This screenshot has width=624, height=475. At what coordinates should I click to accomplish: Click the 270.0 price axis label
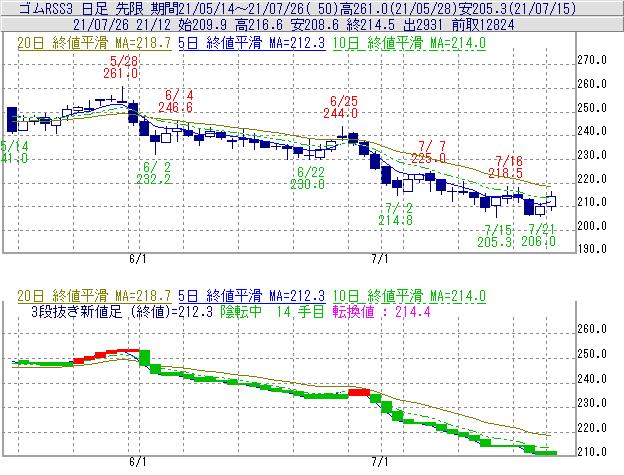click(x=592, y=60)
